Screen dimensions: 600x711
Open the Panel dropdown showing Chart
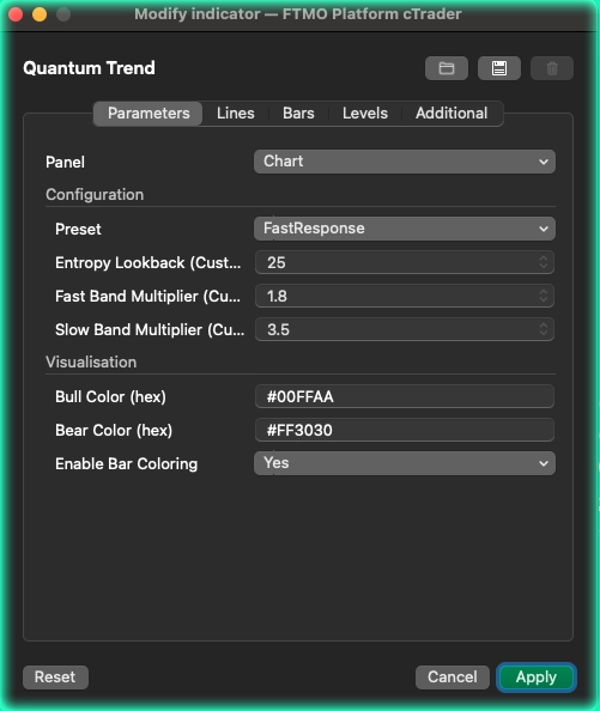(x=405, y=161)
